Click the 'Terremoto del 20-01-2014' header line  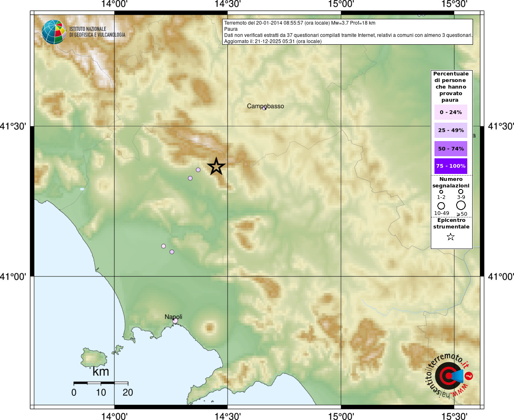(x=300, y=23)
